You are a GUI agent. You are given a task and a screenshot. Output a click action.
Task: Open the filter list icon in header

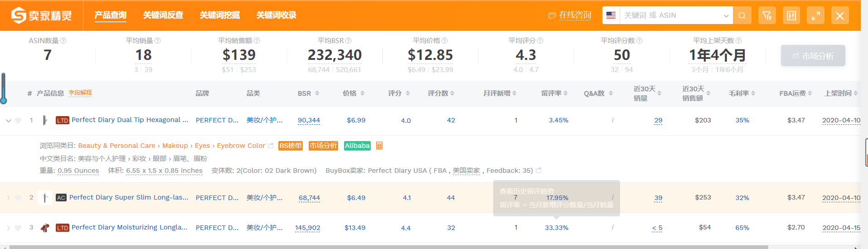pyautogui.click(x=767, y=15)
